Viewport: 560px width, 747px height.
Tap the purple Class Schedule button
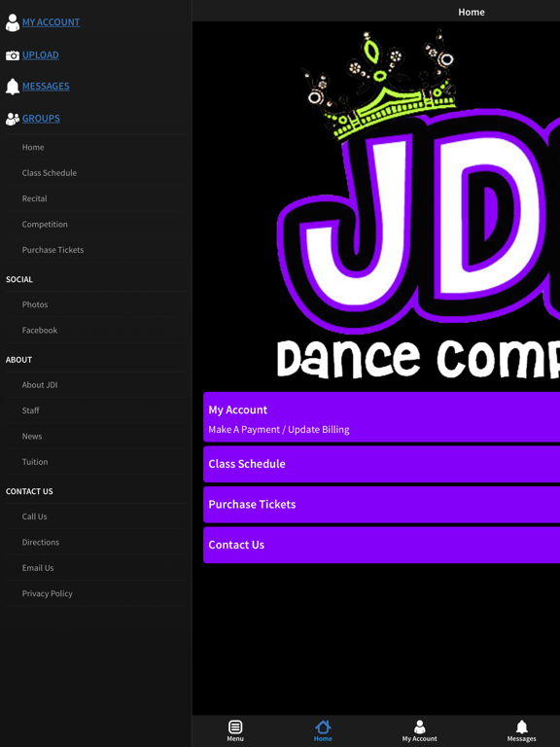pyautogui.click(x=381, y=465)
